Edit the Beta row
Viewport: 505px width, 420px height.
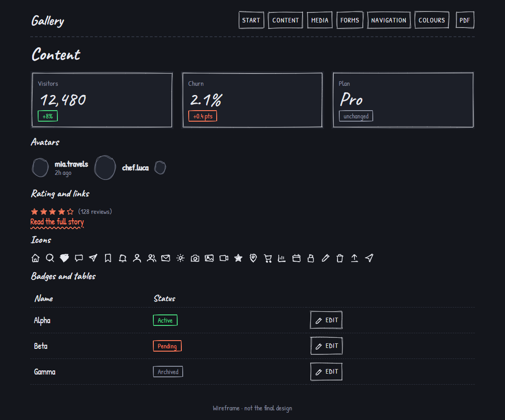pyautogui.click(x=326, y=346)
